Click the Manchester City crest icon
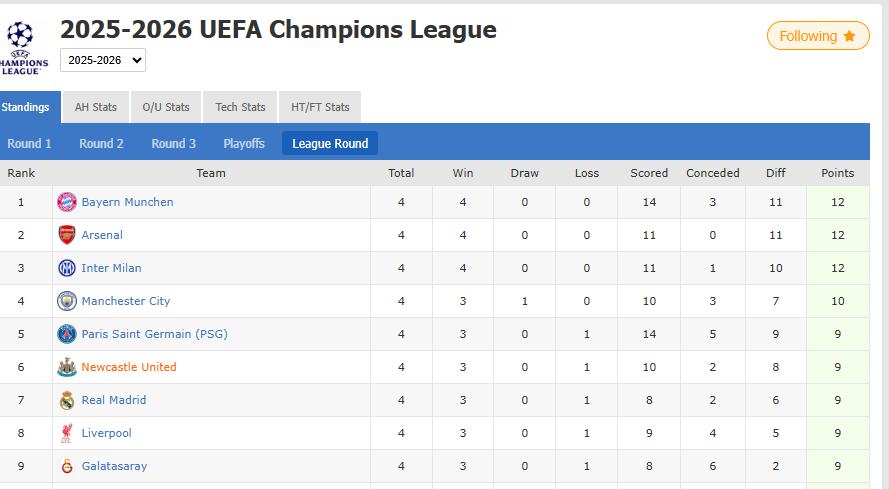Image resolution: width=889 pixels, height=489 pixels. click(67, 301)
